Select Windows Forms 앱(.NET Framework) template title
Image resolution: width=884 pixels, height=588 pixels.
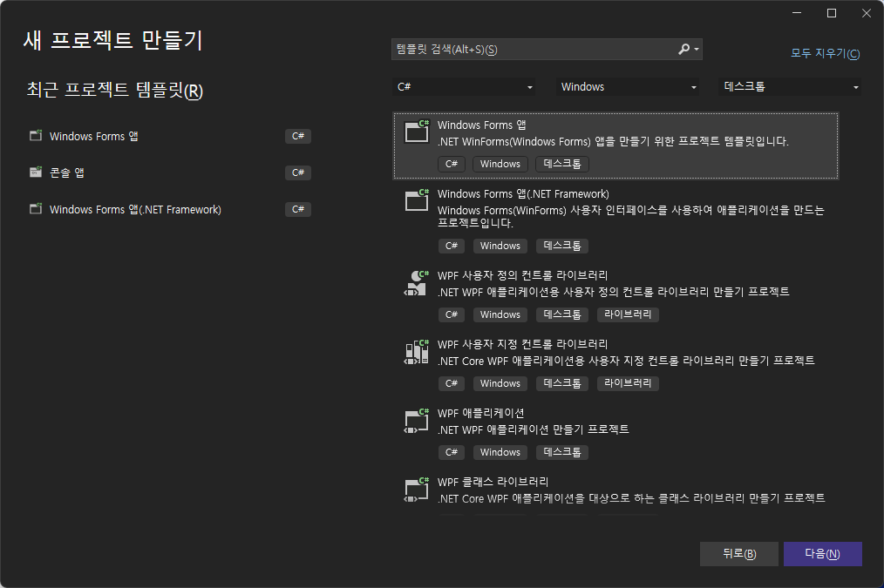pyautogui.click(x=523, y=193)
